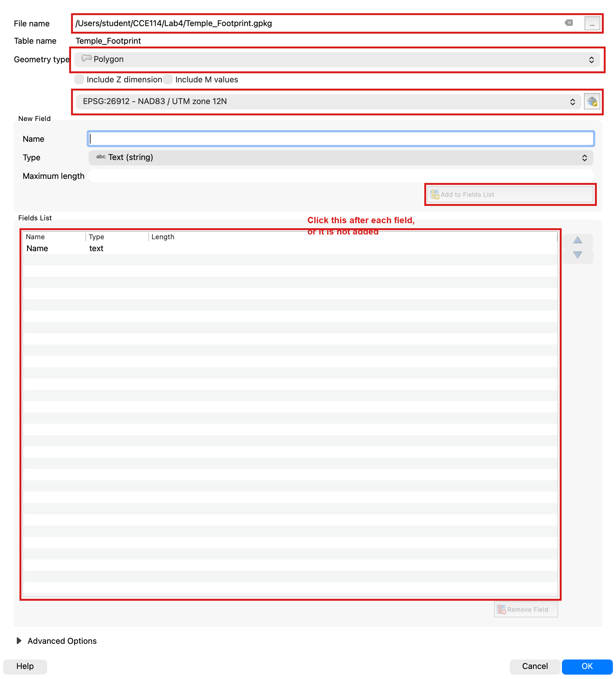This screenshot has height=679, width=616.
Task: Sort by the Type column header
Action: pos(117,237)
